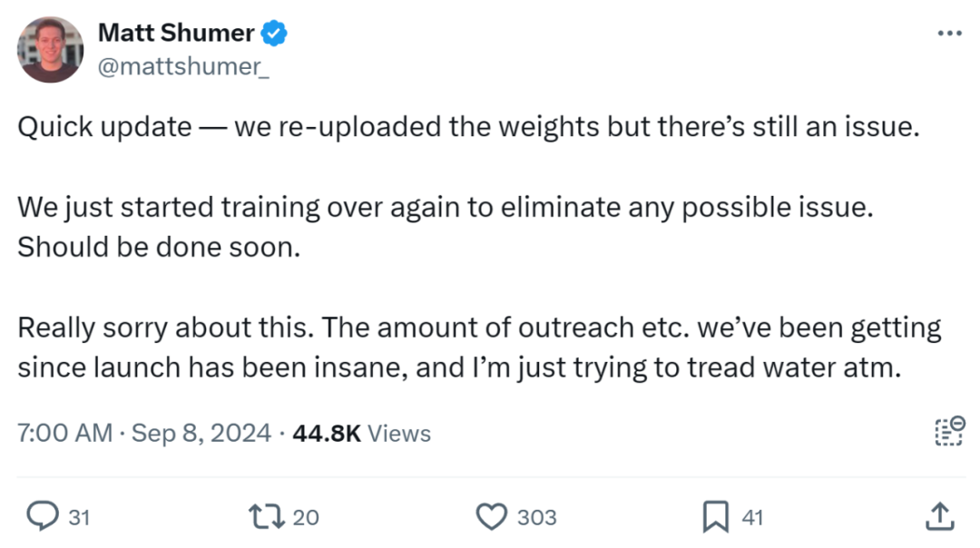This screenshot has height=548, width=980.
Task: Open the three-dot More options menu
Action: tap(948, 34)
